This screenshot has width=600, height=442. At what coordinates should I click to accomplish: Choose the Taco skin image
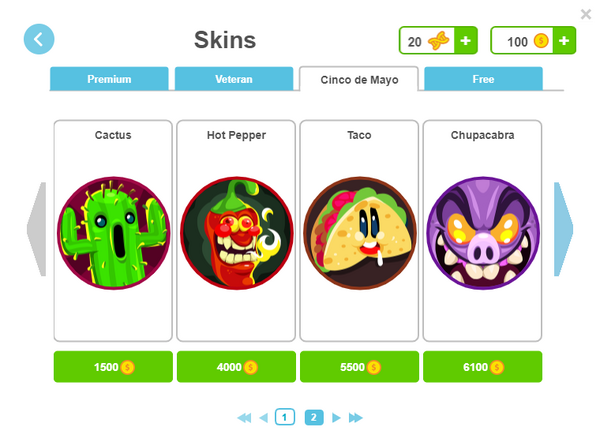tap(360, 233)
